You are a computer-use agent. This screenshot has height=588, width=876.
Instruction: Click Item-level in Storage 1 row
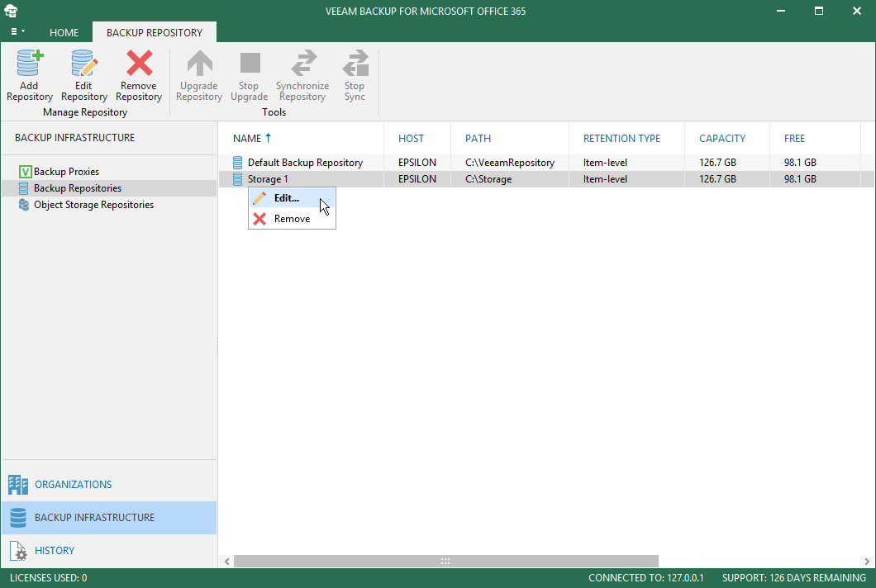coord(605,179)
